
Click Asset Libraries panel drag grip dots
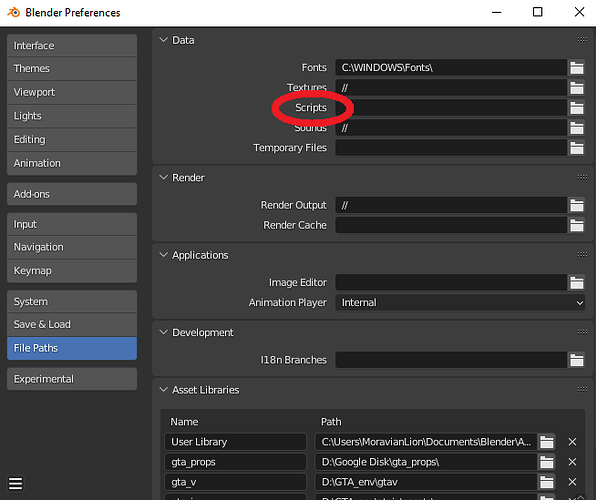(582, 389)
